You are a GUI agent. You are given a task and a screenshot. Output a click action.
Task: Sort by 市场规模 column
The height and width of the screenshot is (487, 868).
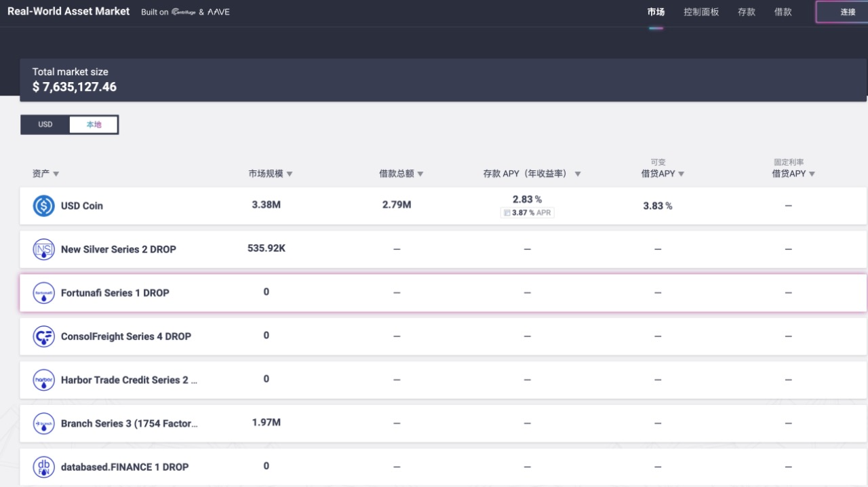[270, 174]
